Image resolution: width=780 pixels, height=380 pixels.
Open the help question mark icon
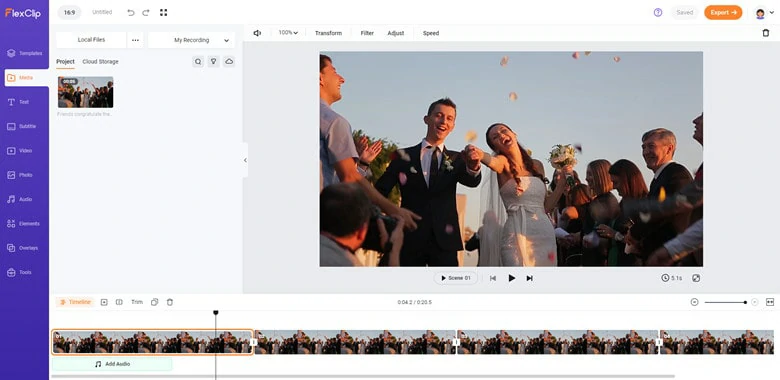[658, 12]
